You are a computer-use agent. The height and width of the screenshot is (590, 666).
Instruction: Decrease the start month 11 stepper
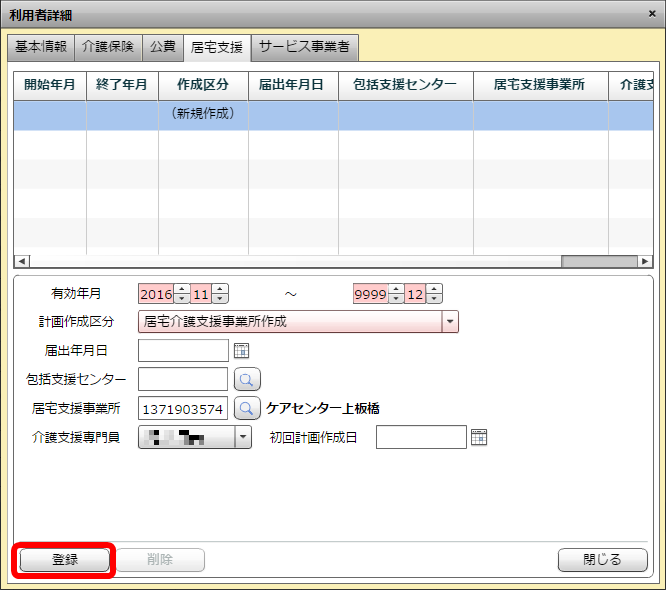pos(220,299)
